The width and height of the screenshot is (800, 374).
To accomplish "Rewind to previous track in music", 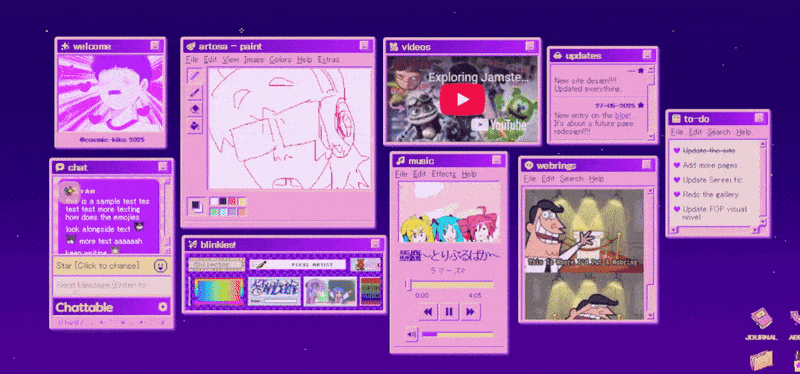I will coord(428,311).
